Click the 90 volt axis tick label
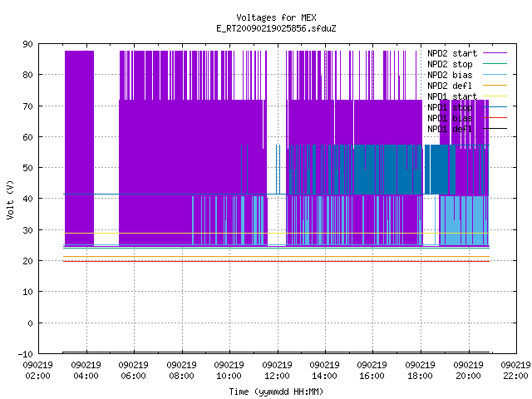Viewport: 532px width, 399px height. coord(27,44)
